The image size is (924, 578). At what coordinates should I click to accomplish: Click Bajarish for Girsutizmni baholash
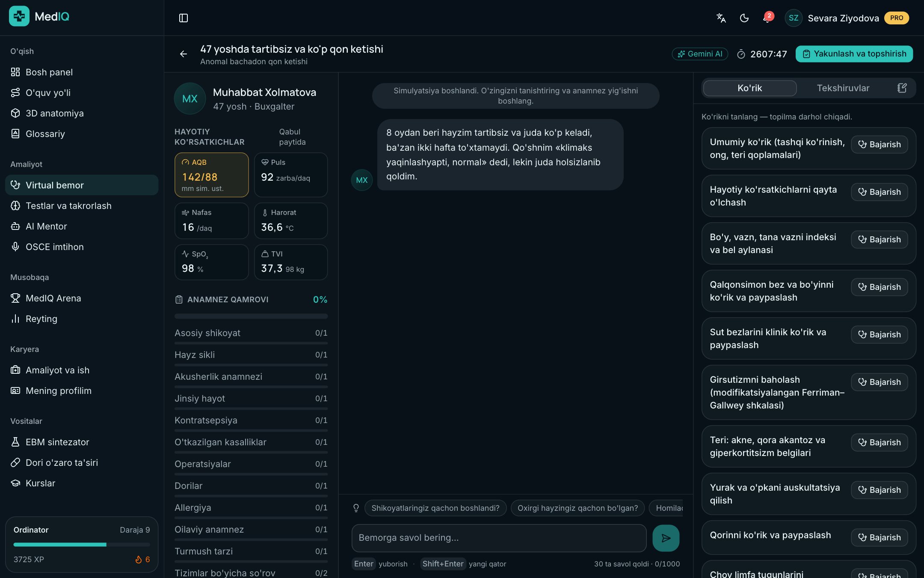pyautogui.click(x=879, y=382)
